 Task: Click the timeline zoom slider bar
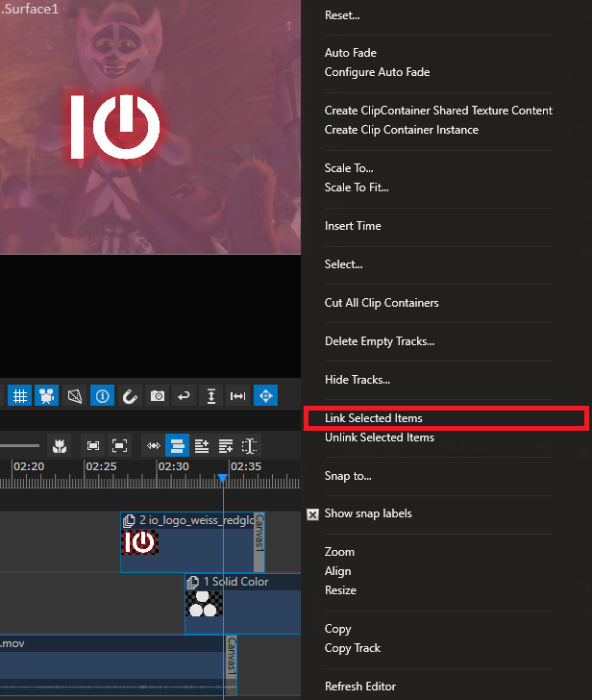pyautogui.click(x=19, y=445)
